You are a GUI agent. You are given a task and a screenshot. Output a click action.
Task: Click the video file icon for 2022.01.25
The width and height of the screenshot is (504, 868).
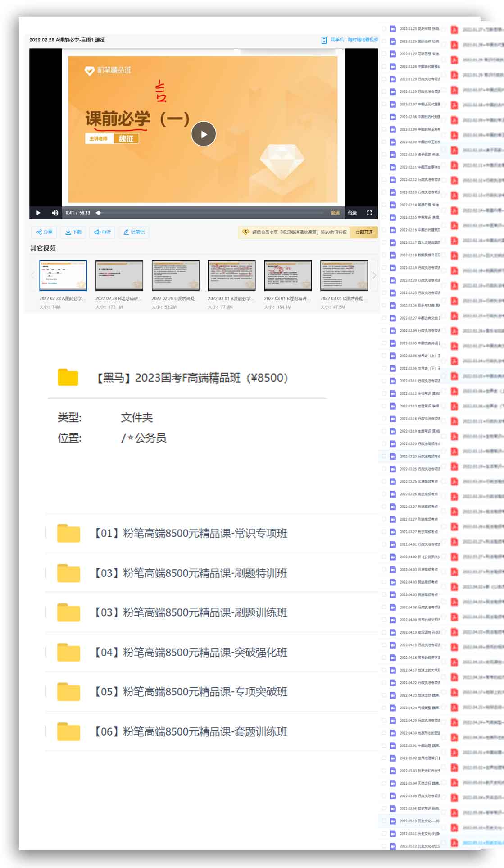393,29
